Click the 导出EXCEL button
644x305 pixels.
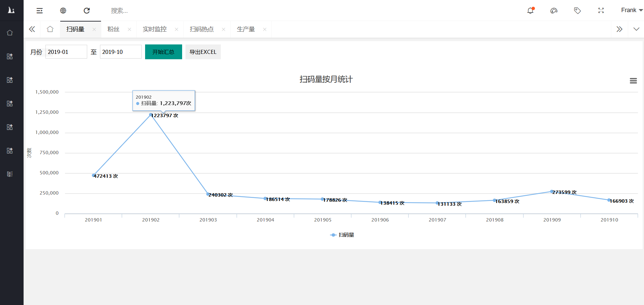click(203, 52)
